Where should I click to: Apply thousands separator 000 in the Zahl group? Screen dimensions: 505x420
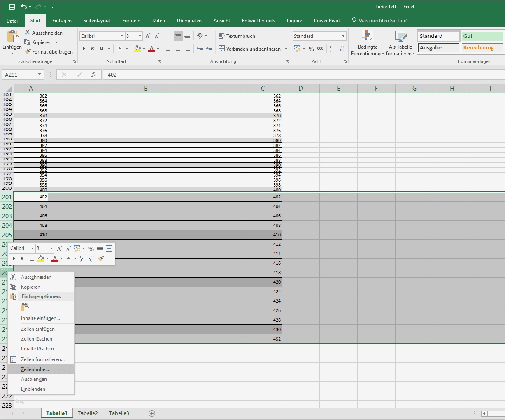click(x=320, y=49)
